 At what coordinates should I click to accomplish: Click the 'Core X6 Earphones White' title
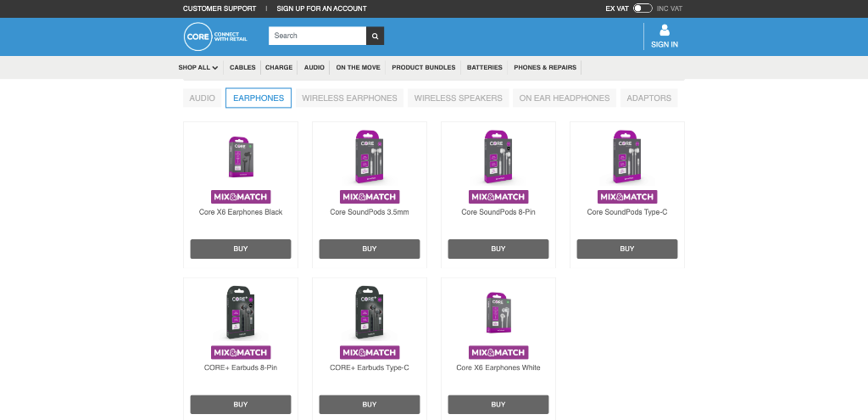[x=498, y=368]
